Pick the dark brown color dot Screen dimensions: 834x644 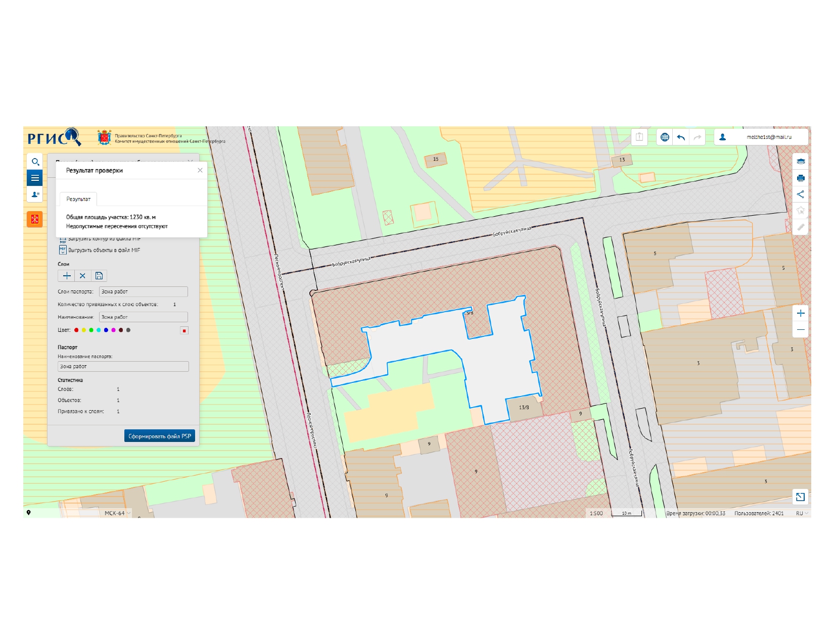121,330
